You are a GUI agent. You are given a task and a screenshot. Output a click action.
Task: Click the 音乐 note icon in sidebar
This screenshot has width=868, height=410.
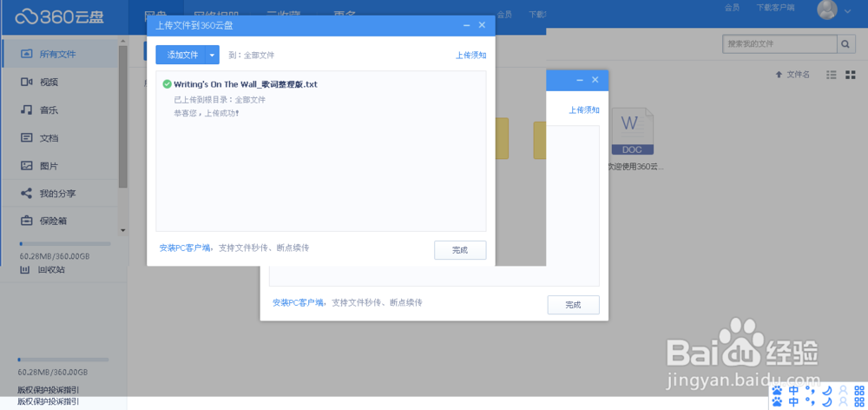(27, 109)
